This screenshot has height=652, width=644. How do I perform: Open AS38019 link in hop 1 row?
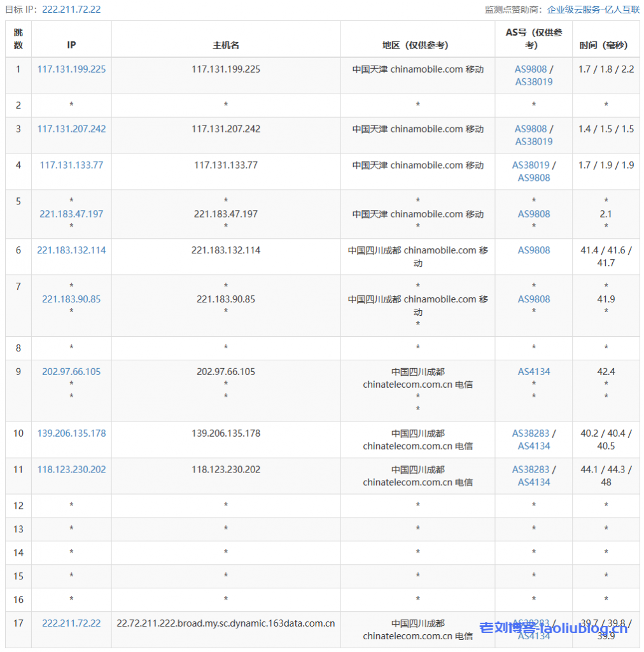click(533, 81)
